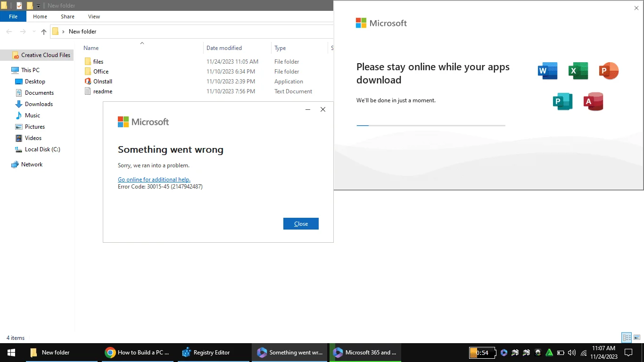Click the '11/10/2023 7:56 PM' date cell
644x362 pixels.
[231, 91]
